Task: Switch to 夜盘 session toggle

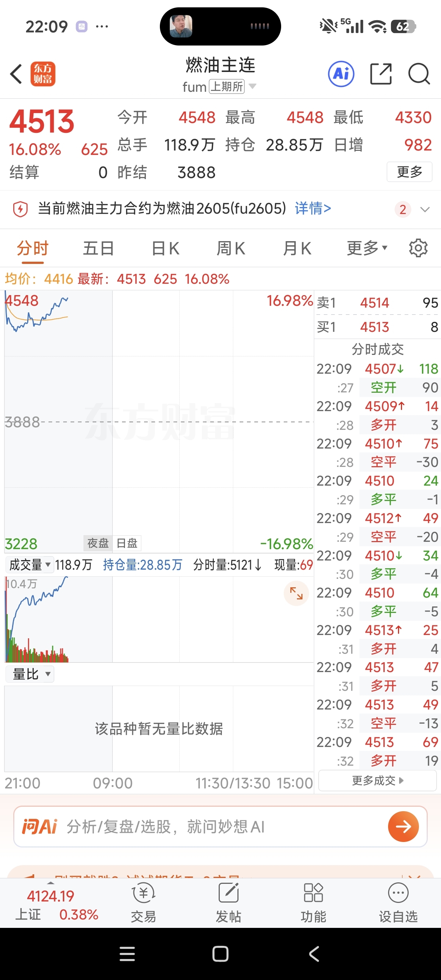Action: coord(98,543)
